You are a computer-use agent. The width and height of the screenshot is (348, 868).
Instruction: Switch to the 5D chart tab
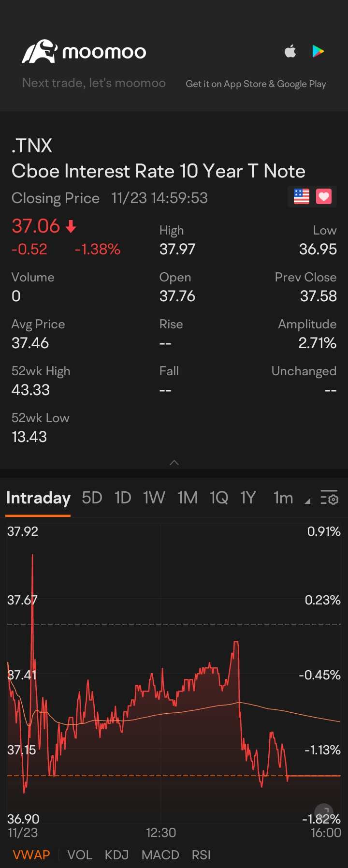[92, 498]
